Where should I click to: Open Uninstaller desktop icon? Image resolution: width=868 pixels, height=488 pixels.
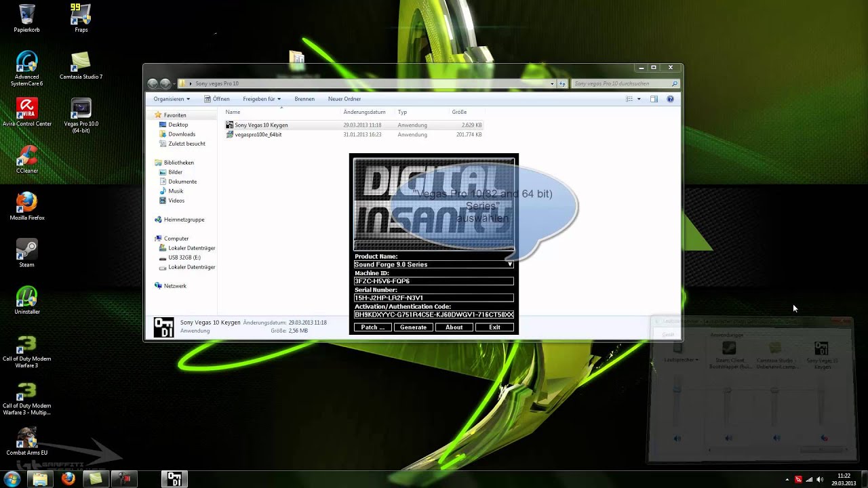click(27, 300)
